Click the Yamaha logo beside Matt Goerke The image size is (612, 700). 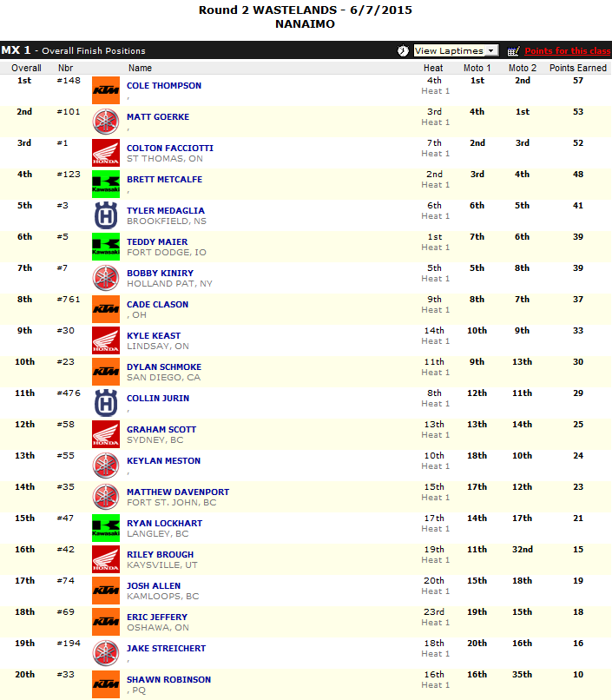105,122
